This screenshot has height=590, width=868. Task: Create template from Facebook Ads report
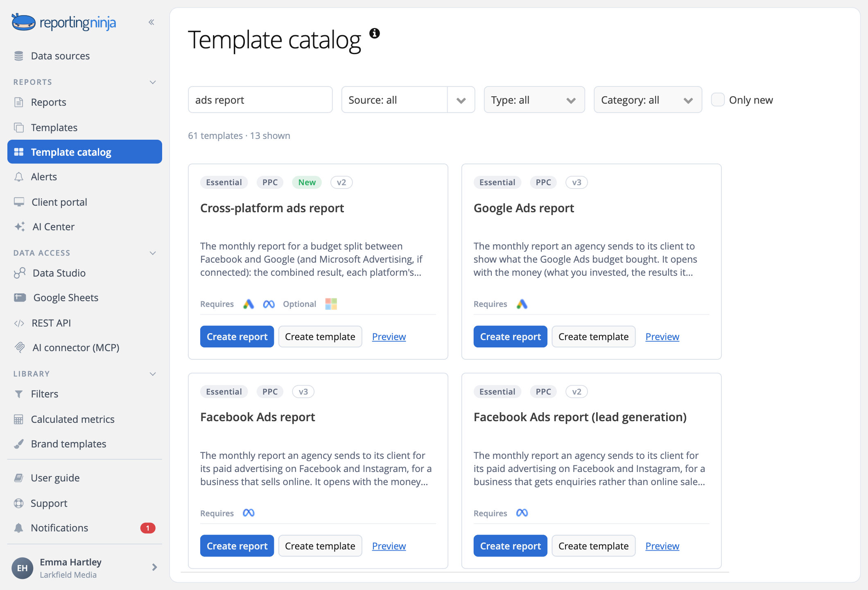320,546
